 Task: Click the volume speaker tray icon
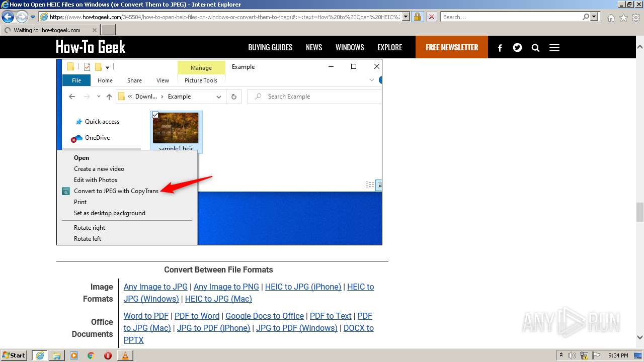point(572,355)
